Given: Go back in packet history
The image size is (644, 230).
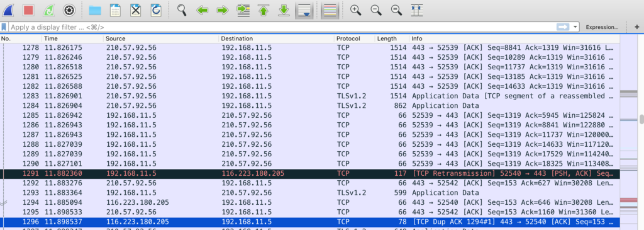Looking at the screenshot, I should point(202,10).
